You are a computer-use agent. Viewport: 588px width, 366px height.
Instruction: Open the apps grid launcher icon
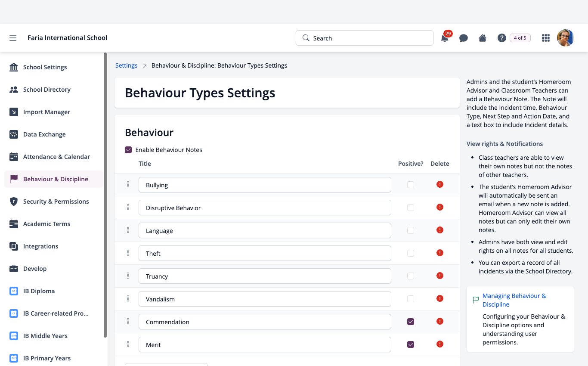coord(546,38)
